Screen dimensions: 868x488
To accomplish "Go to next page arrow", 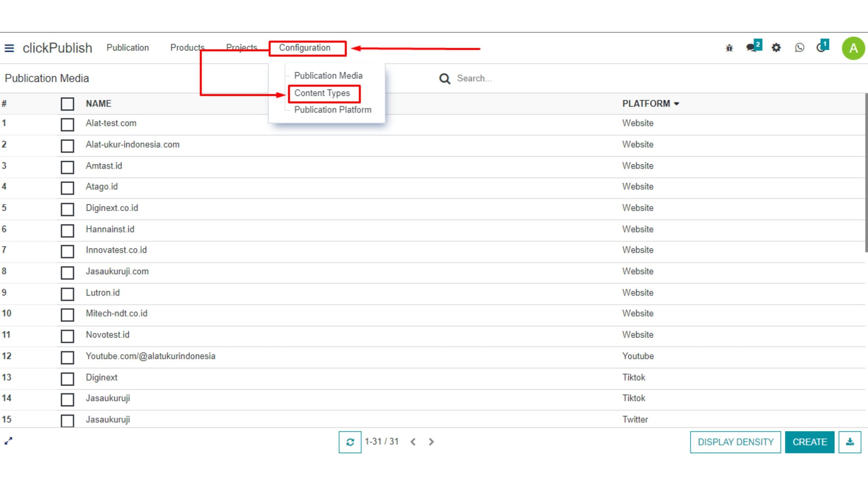I will click(x=431, y=442).
